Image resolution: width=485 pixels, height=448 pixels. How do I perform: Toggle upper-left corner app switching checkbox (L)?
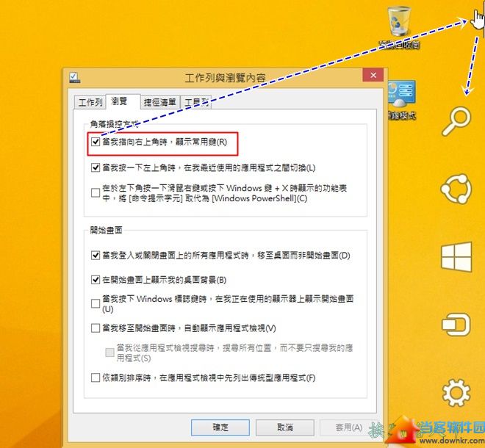(96, 167)
